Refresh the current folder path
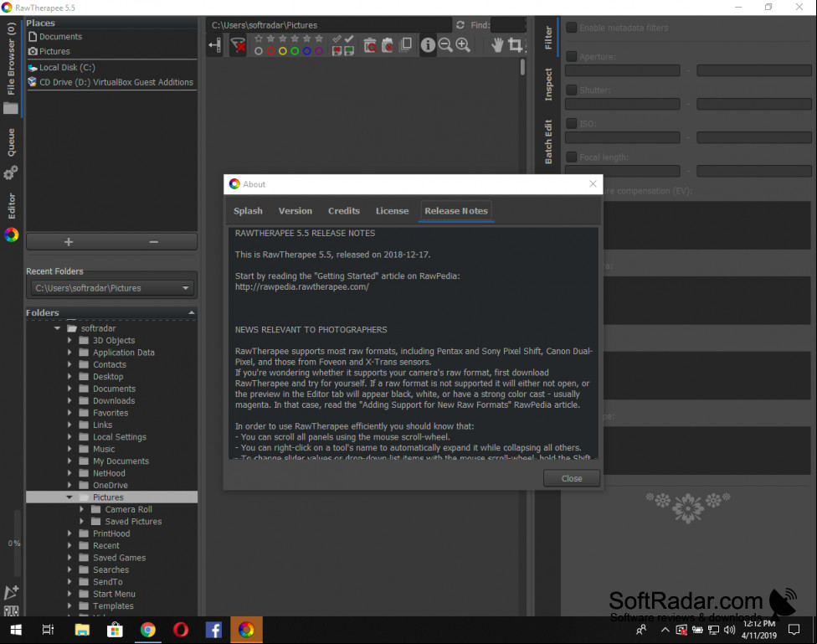The height and width of the screenshot is (644, 817). (460, 25)
